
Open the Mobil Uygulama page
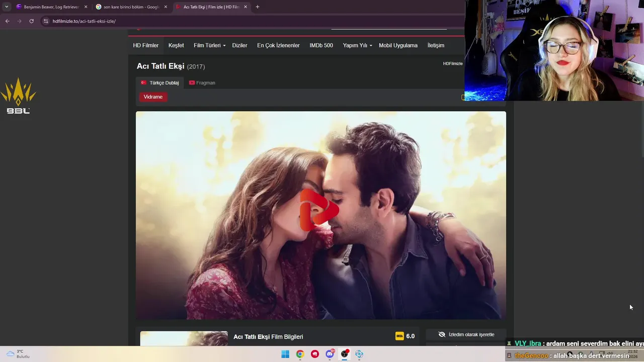tap(398, 45)
